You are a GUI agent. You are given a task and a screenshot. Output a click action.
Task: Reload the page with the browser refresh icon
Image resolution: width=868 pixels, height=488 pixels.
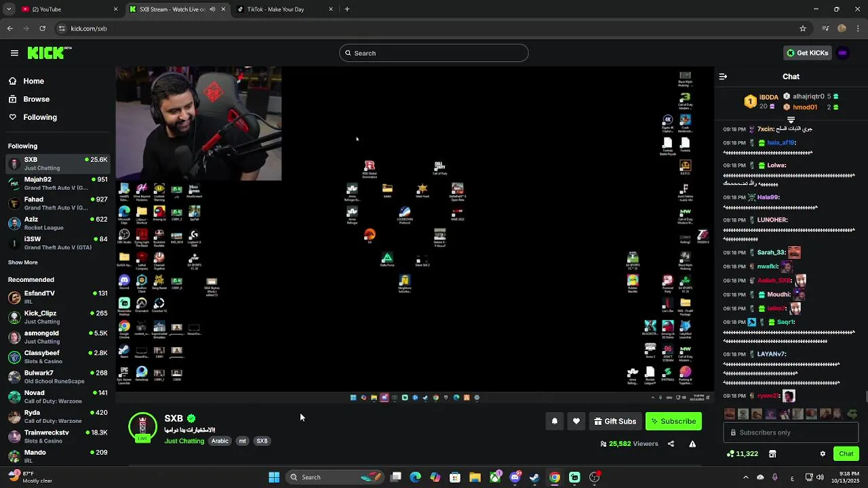42,28
